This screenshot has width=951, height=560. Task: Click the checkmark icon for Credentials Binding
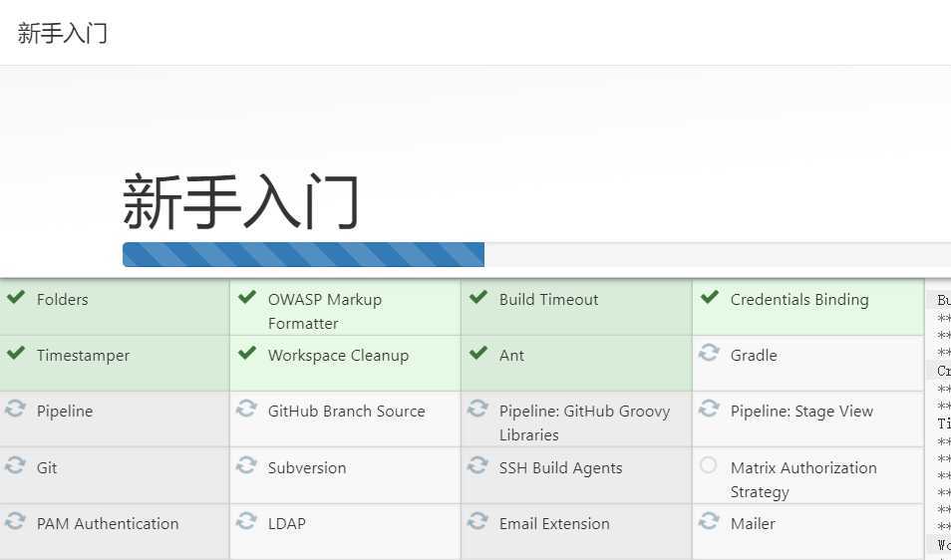coord(710,297)
